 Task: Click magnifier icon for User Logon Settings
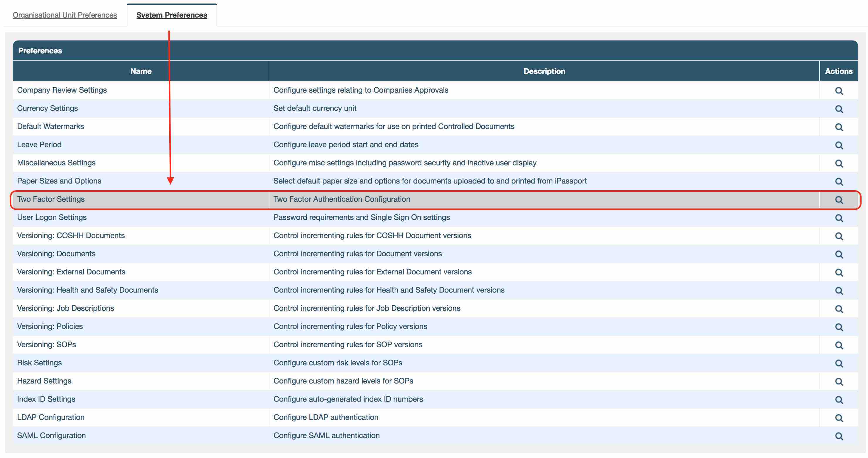point(839,218)
